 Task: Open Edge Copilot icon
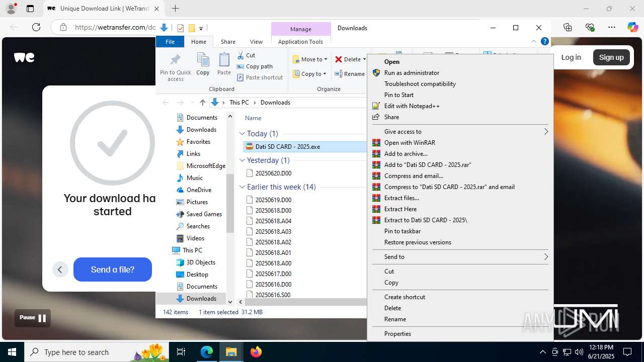(632, 27)
